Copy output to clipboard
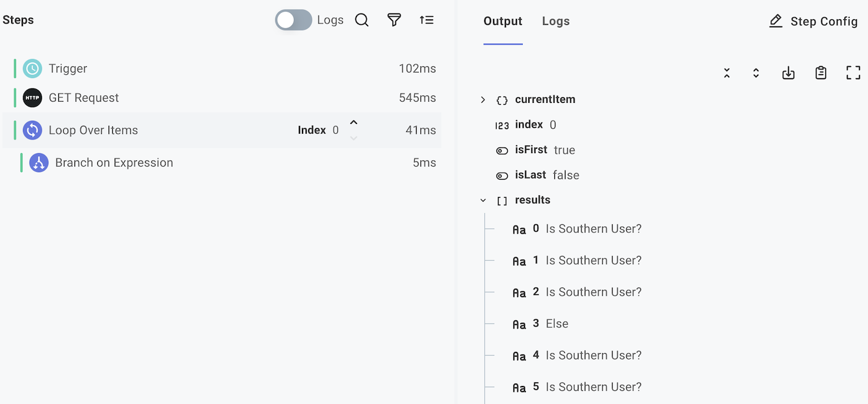Viewport: 868px width, 404px height. pos(820,72)
